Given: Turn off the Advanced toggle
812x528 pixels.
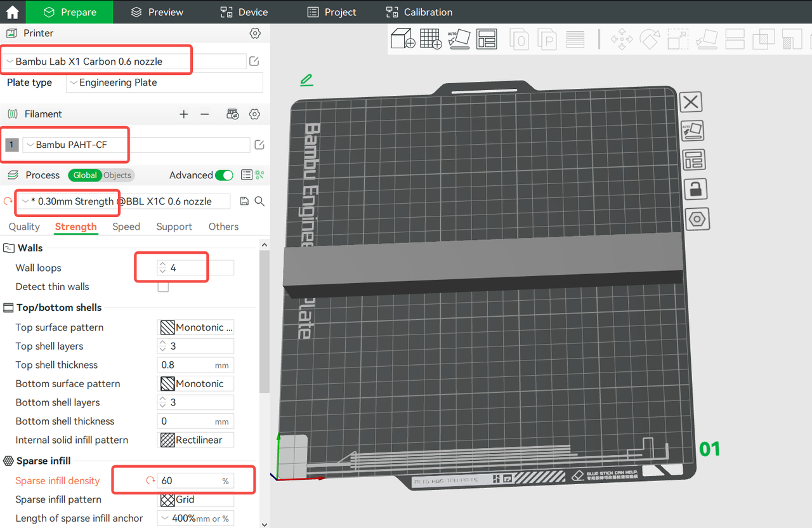Looking at the screenshot, I should point(224,175).
